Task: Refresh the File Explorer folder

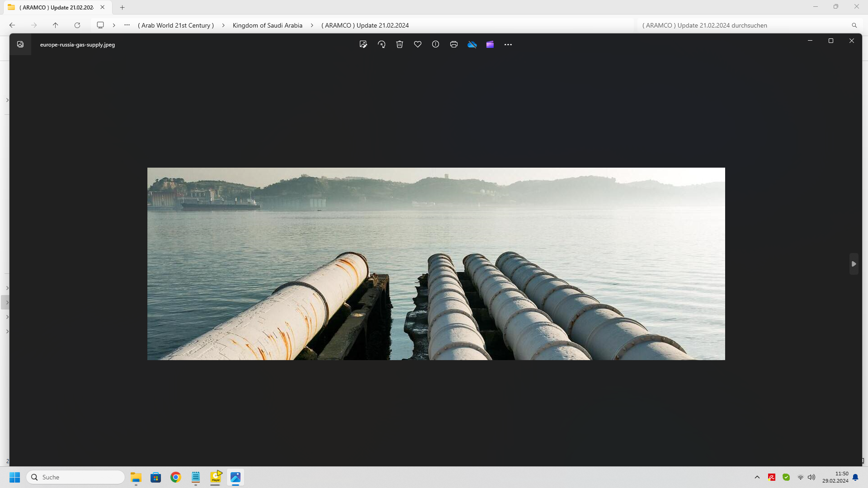Action: click(77, 25)
